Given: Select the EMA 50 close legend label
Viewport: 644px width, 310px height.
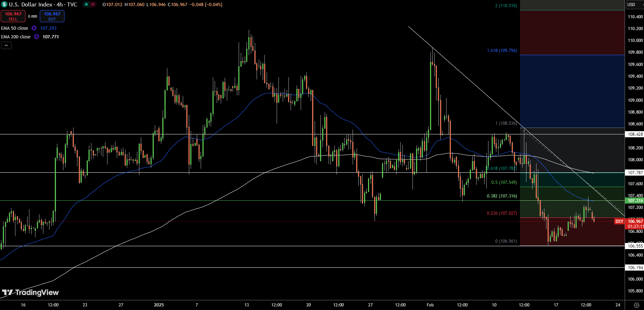Looking at the screenshot, I should pos(14,28).
